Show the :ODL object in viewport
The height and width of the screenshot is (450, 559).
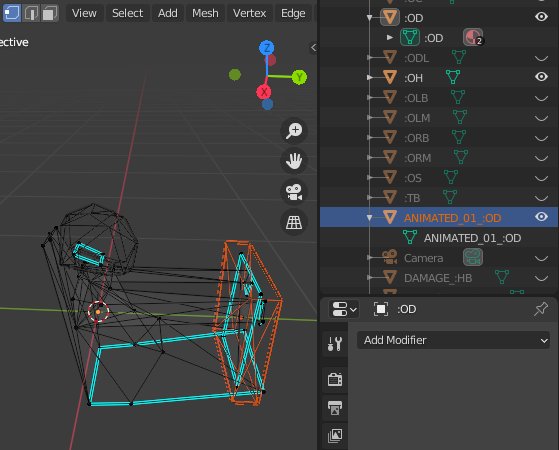click(541, 58)
